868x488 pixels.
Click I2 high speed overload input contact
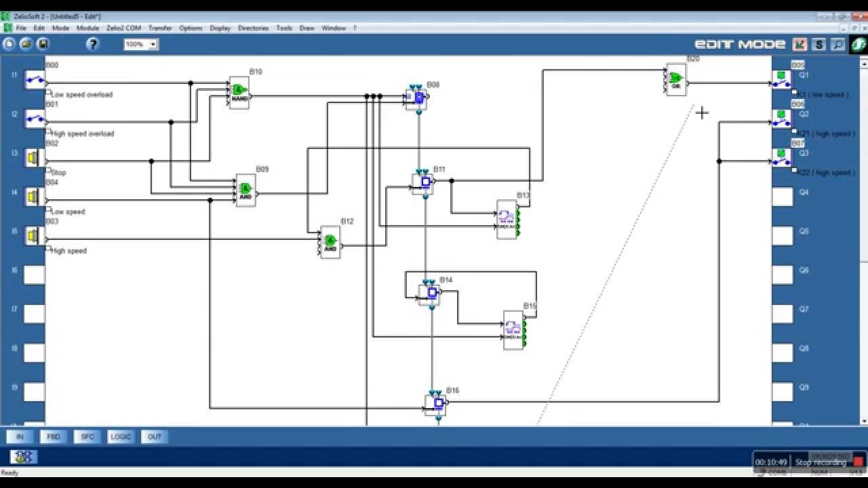35,119
